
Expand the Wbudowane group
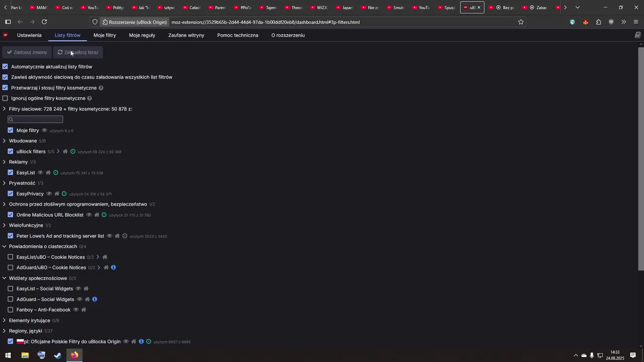[x=5, y=141]
